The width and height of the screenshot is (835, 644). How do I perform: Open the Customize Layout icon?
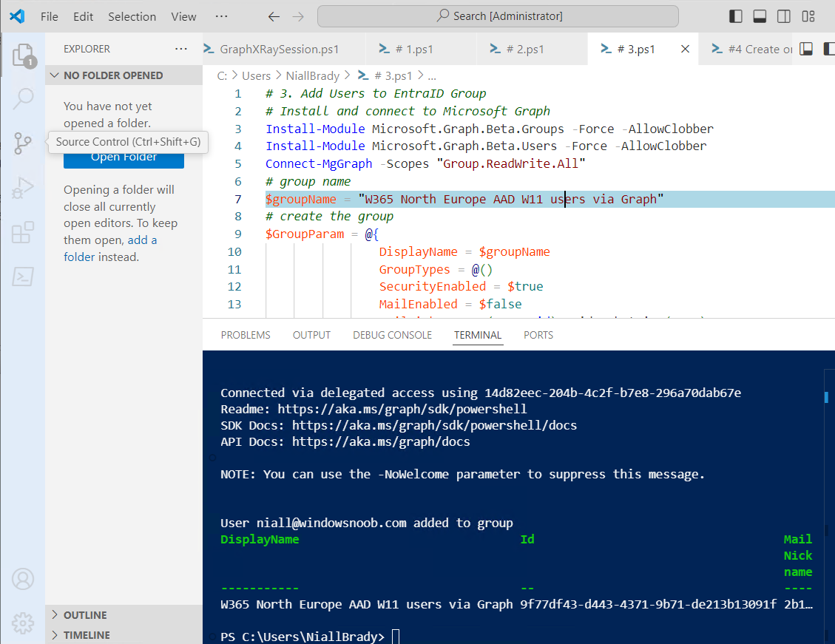click(808, 16)
